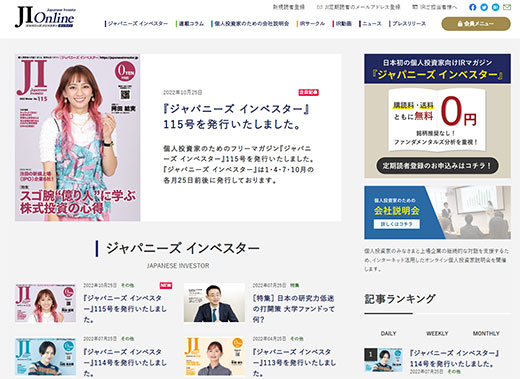The image size is (520, 379).
Task: Open 個人投資家のための会社説明会 nav item
Action: (x=250, y=24)
